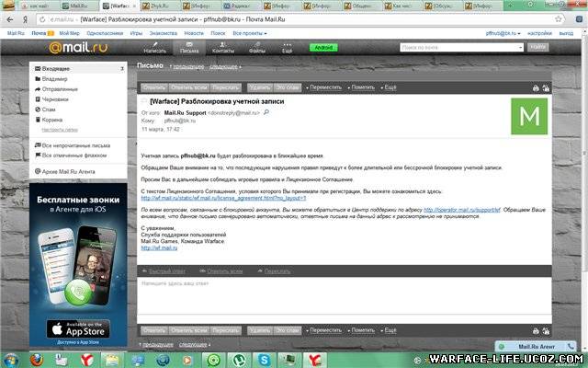Image resolution: width=588 pixels, height=368 pixels.
Task: Expand the header Ещё dots menu
Action: tap(287, 48)
